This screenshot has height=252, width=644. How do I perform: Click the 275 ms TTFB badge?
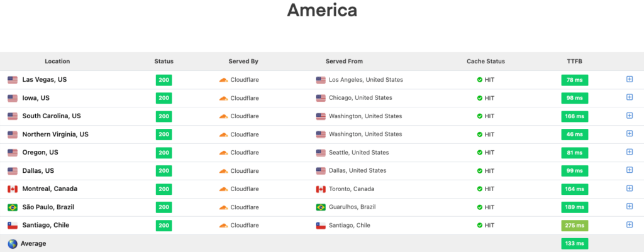coord(575,226)
